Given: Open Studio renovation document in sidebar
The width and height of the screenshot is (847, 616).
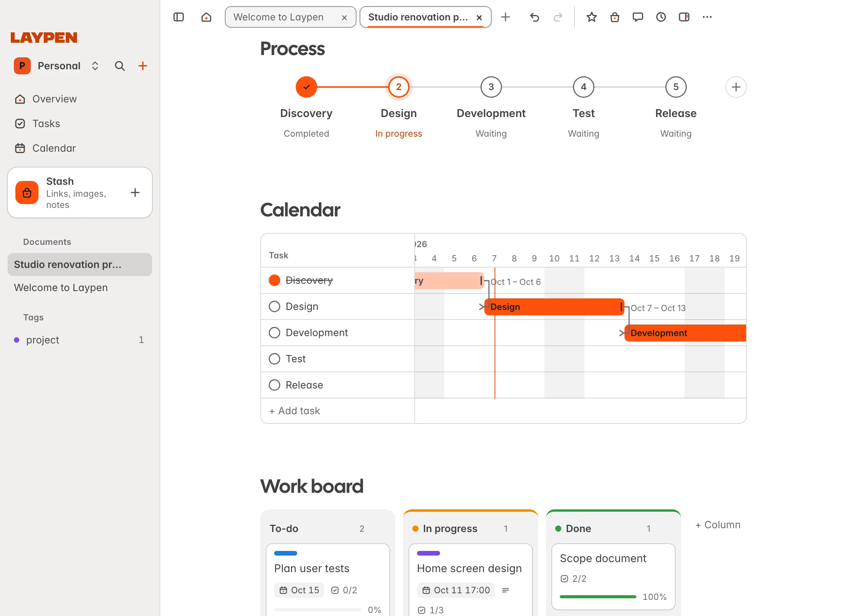Looking at the screenshot, I should [x=80, y=264].
